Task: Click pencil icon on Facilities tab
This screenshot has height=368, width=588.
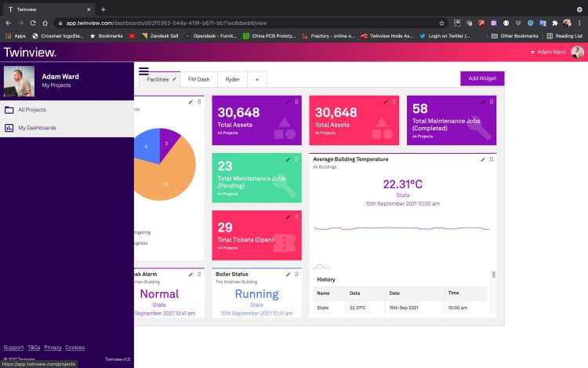Action: tap(174, 79)
